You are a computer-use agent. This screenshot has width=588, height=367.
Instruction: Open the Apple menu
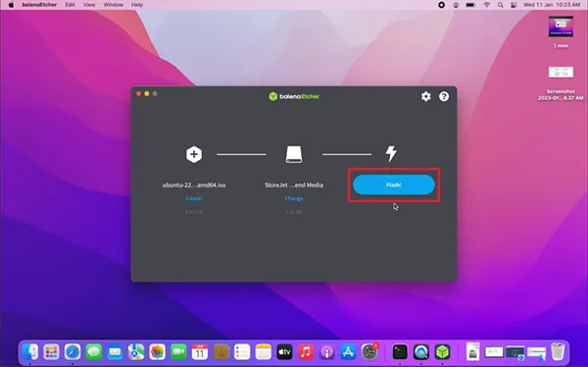click(x=11, y=5)
